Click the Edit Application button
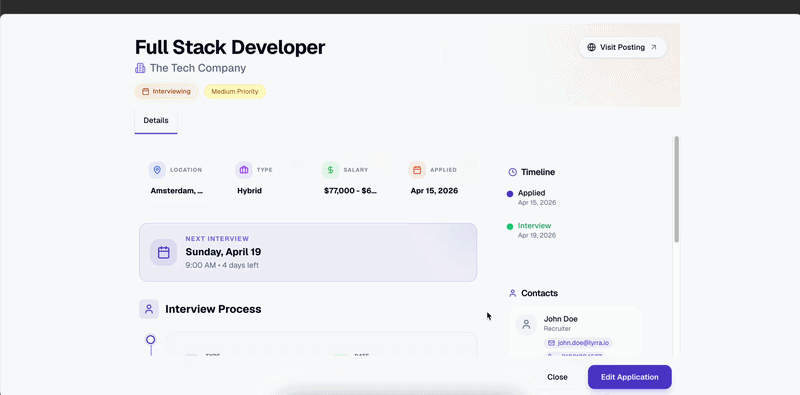The height and width of the screenshot is (395, 800). click(630, 377)
